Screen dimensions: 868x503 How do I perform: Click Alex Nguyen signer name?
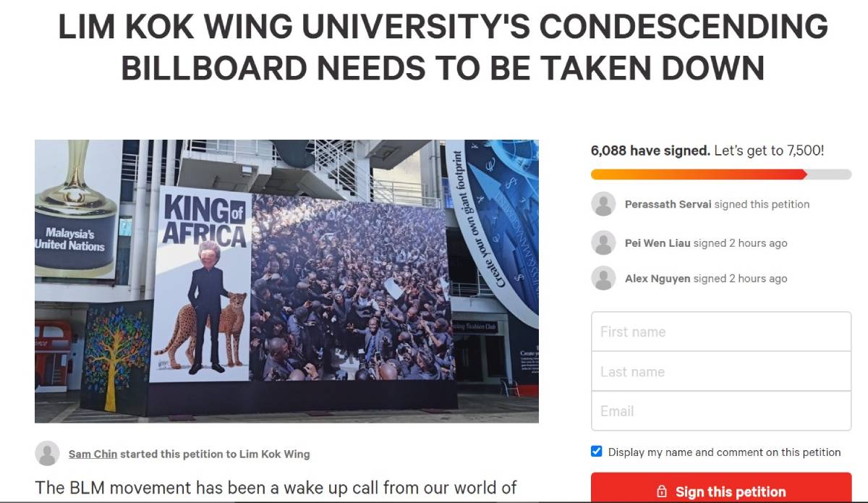(x=658, y=279)
